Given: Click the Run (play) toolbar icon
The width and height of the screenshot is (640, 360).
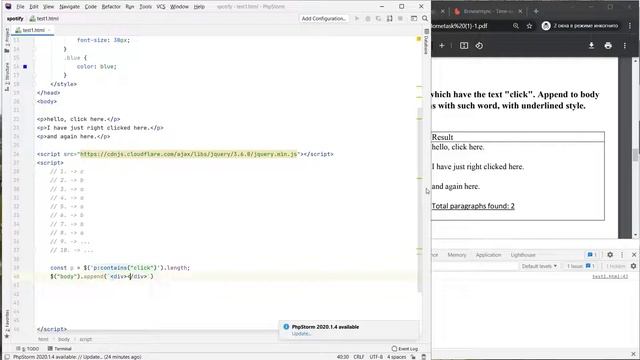Looking at the screenshot, I should click(357, 18).
